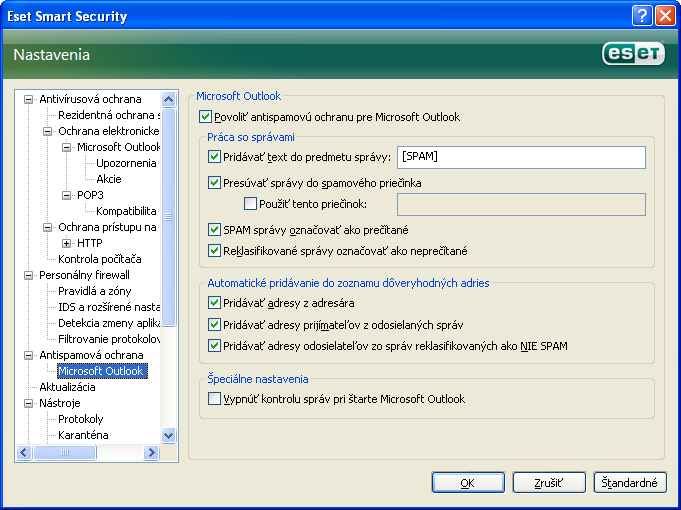Collapse the Ochrana elektronickej pošty node
The width and height of the screenshot is (681, 510).
point(47,131)
